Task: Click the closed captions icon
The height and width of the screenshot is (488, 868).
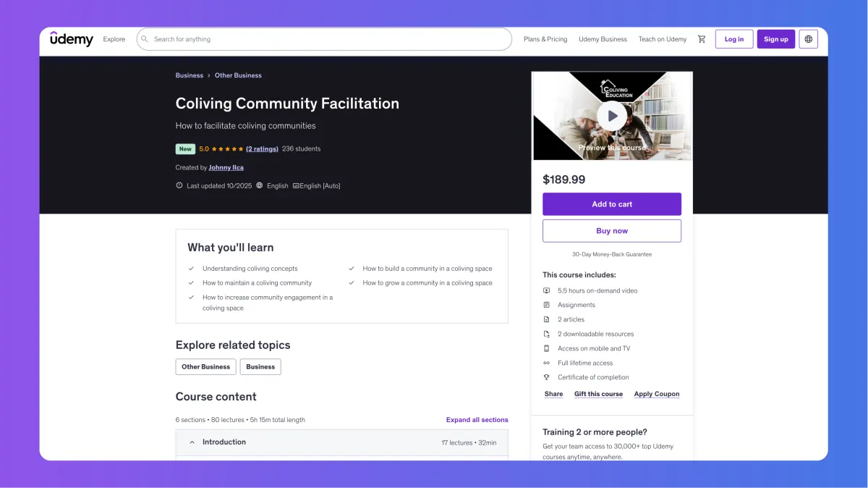Action: pyautogui.click(x=296, y=185)
